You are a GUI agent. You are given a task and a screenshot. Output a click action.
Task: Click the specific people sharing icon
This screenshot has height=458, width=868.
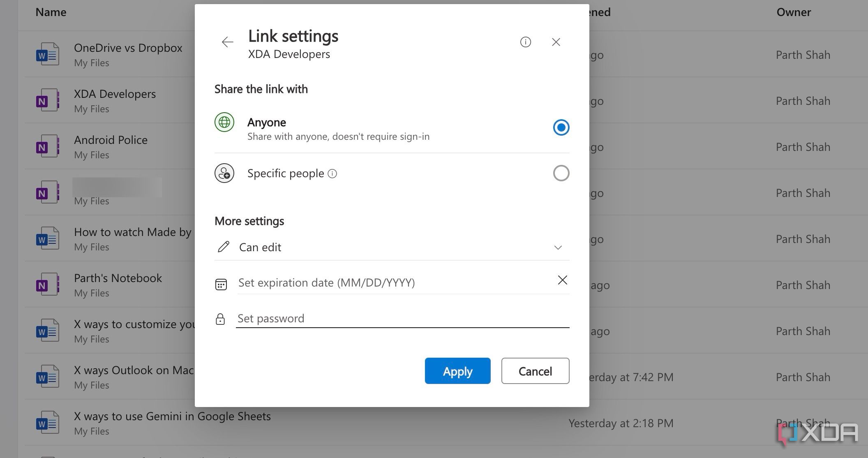[x=224, y=173]
